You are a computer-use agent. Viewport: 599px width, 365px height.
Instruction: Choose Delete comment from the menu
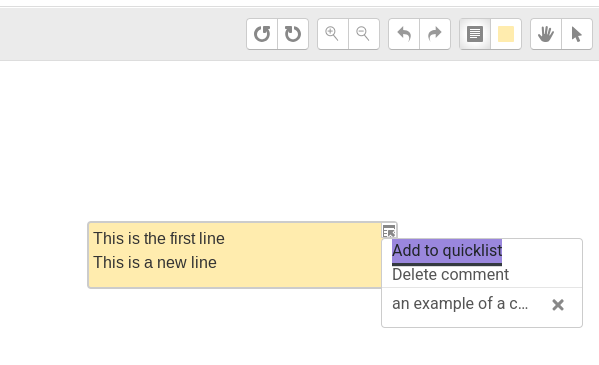point(450,274)
